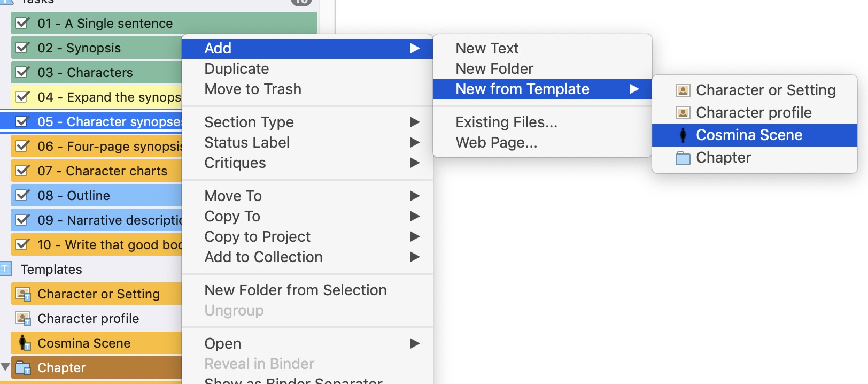Image resolution: width=868 pixels, height=384 pixels.
Task: Click the Cosmina Scene template icon in binder
Action: [x=24, y=343]
